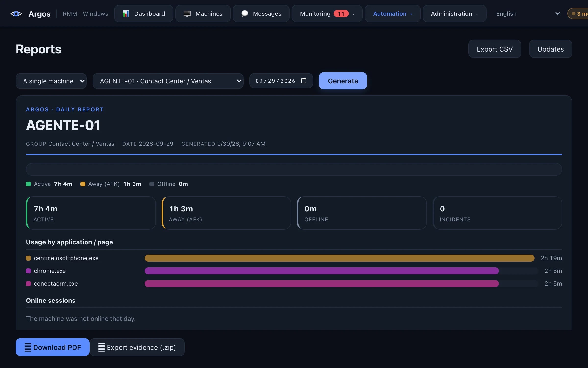Image resolution: width=588 pixels, height=368 pixels.
Task: Go to the Dashboard tab
Action: tap(144, 13)
